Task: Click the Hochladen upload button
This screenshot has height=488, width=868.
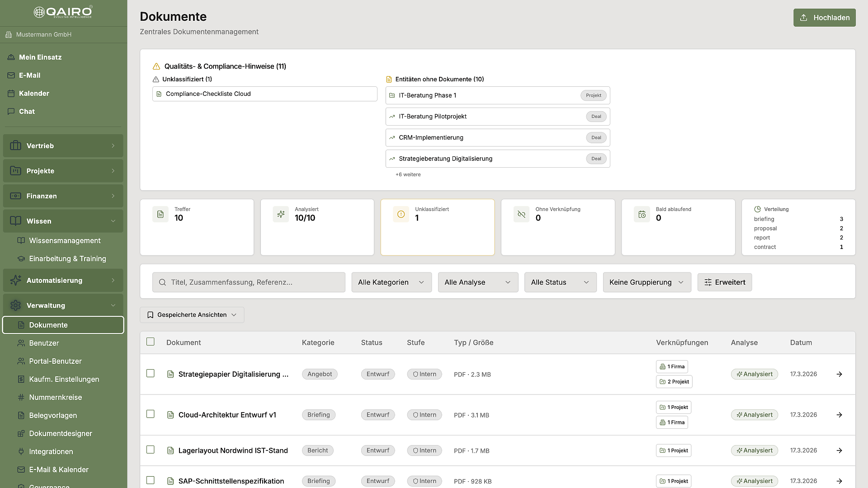Action: click(824, 18)
